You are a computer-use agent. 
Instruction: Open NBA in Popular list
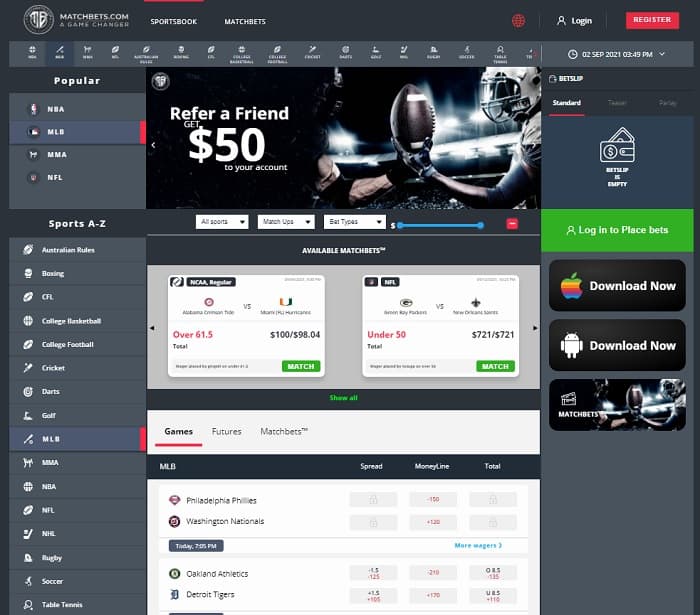click(77, 109)
